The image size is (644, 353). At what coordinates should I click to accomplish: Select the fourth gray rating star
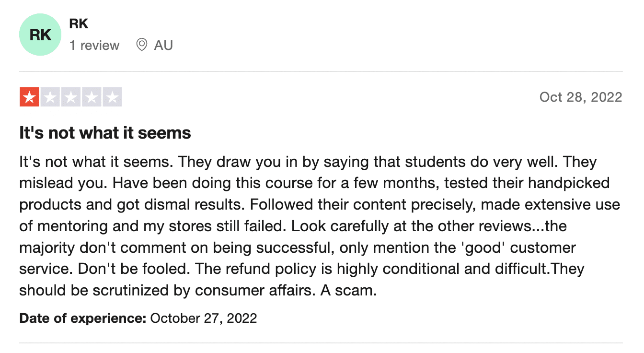(91, 97)
